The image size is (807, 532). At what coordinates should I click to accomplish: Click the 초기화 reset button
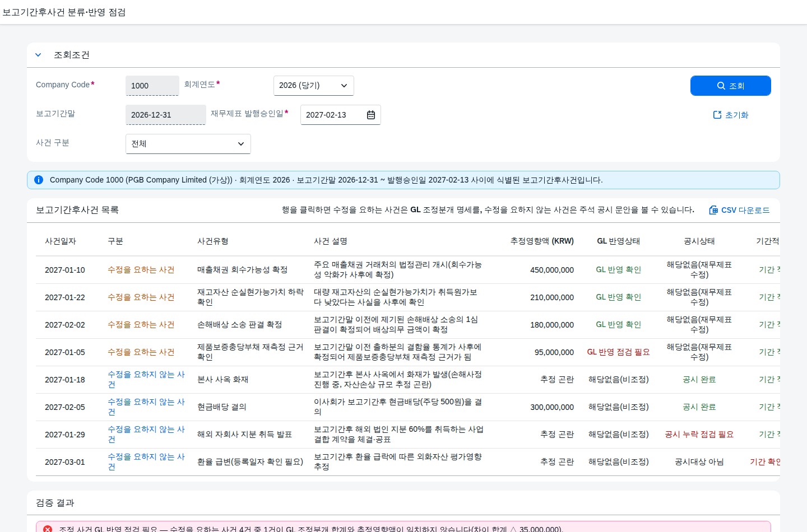click(x=730, y=115)
